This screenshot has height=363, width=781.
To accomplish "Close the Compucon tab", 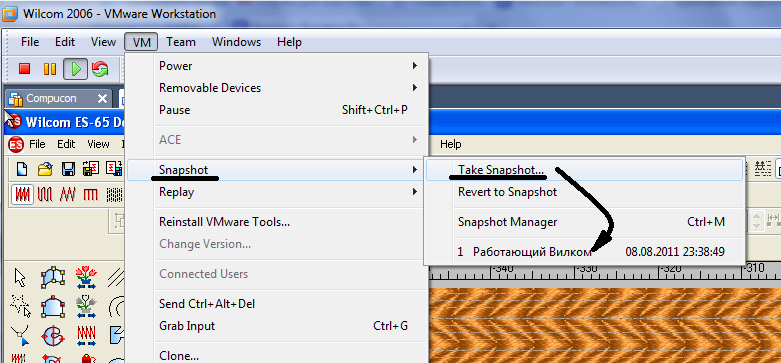I will [102, 99].
